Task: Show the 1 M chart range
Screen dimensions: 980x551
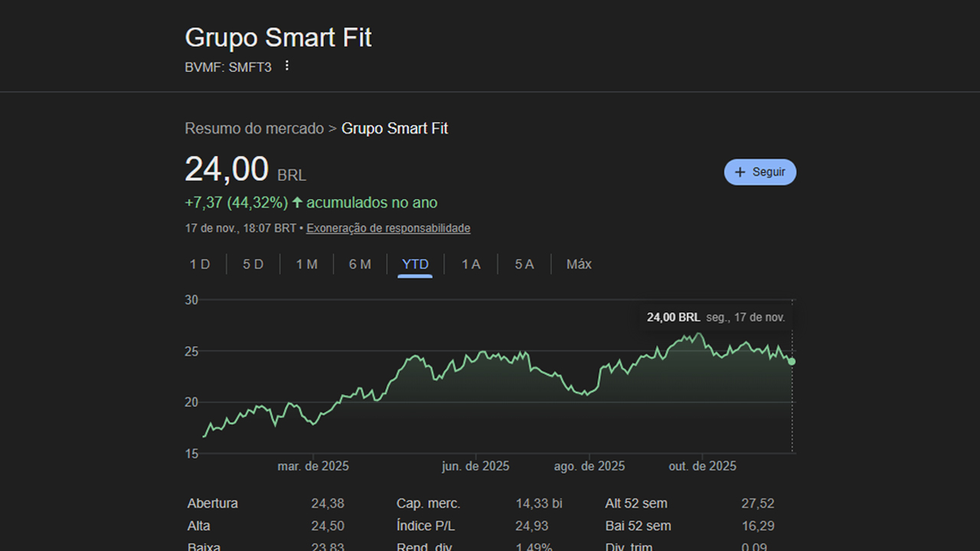Action: 307,264
